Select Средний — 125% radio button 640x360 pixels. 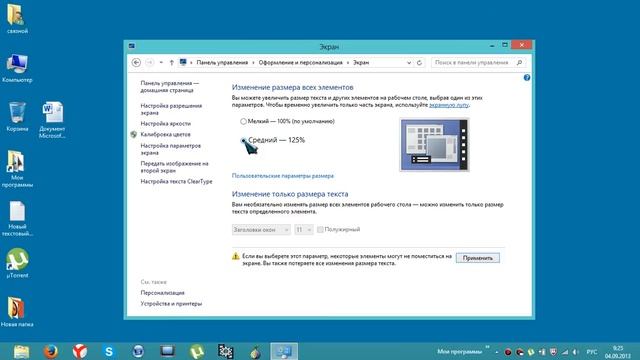click(244, 140)
